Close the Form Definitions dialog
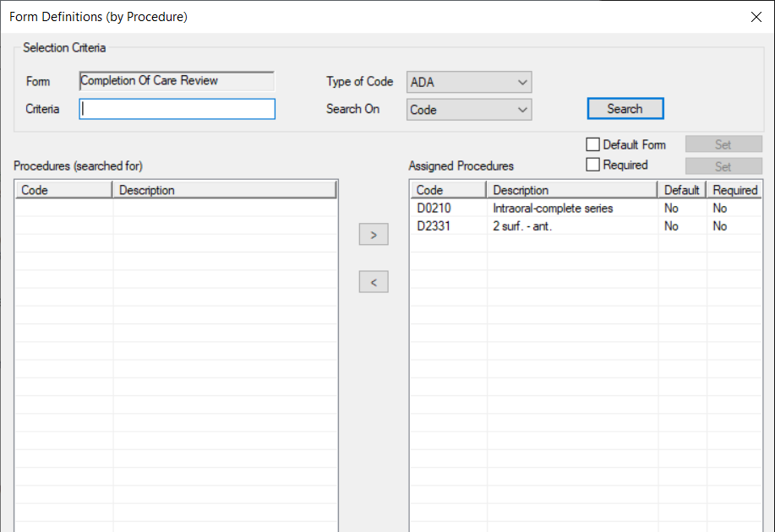 (756, 16)
